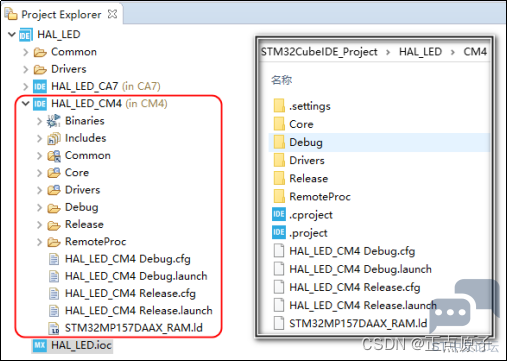Screen dimensions: 508x362
Task: Go to STM32CubeIDE_Project in breadcrumb path
Action: tap(319, 52)
